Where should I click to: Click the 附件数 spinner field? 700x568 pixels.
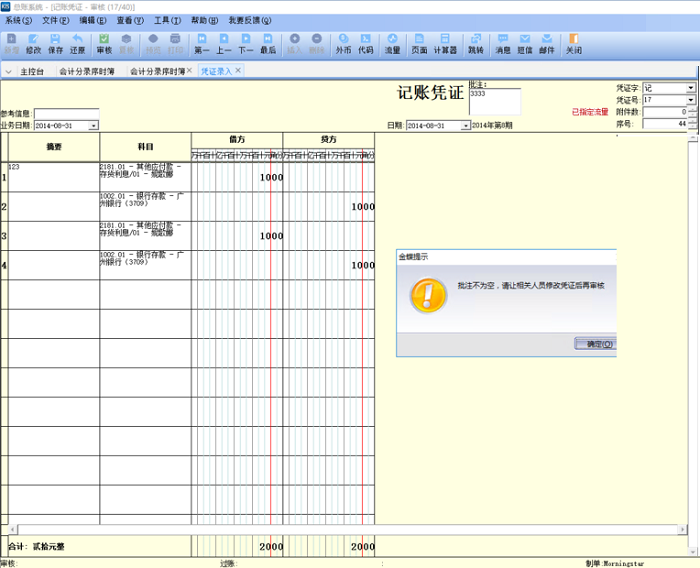point(663,112)
